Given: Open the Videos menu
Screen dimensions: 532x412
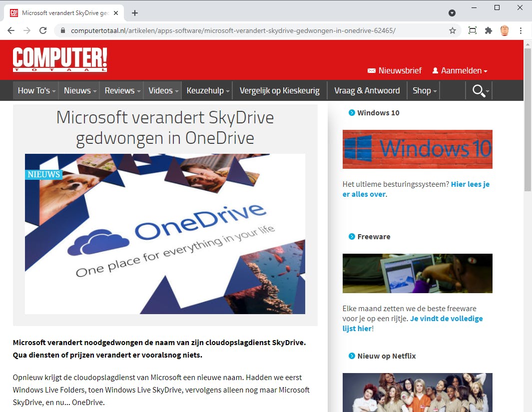Looking at the screenshot, I should tap(163, 90).
